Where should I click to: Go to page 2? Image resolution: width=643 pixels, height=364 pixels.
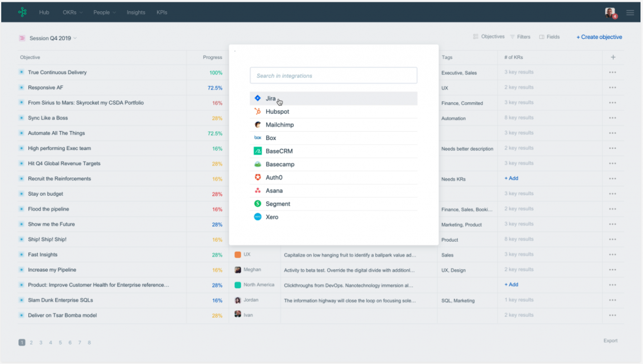(31, 342)
